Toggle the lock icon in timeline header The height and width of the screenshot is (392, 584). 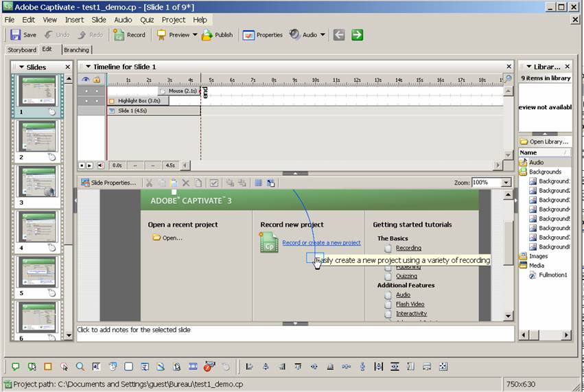click(97, 80)
